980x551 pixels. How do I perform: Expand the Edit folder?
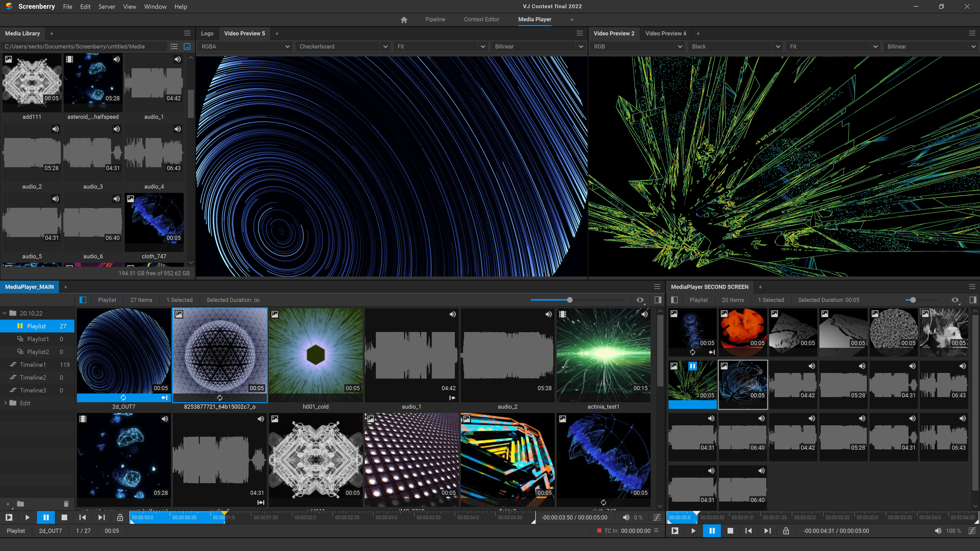coord(5,403)
